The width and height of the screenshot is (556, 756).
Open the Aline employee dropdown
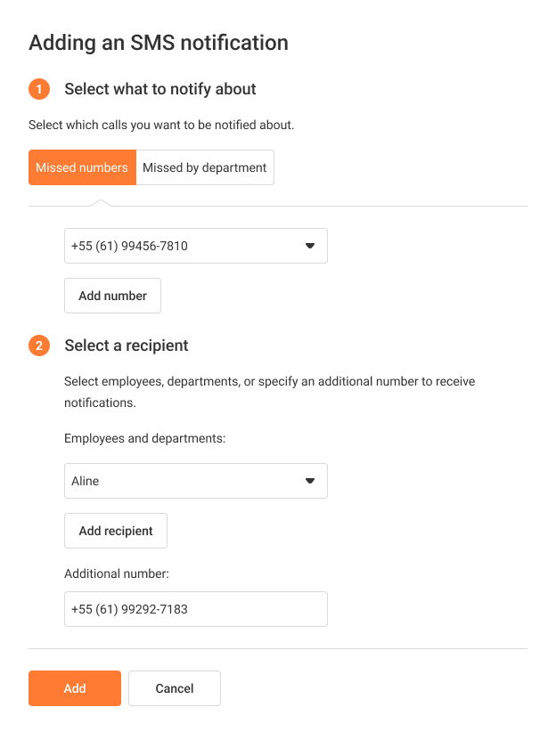196,481
